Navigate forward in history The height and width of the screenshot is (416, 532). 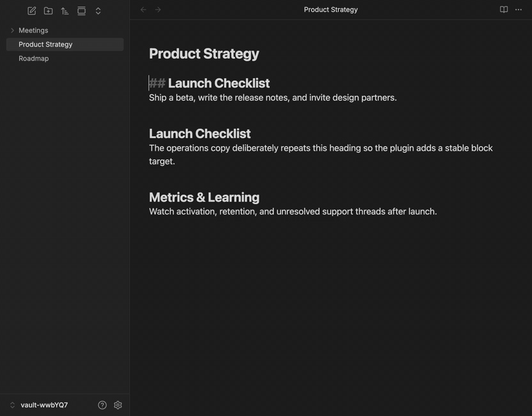[x=158, y=9]
